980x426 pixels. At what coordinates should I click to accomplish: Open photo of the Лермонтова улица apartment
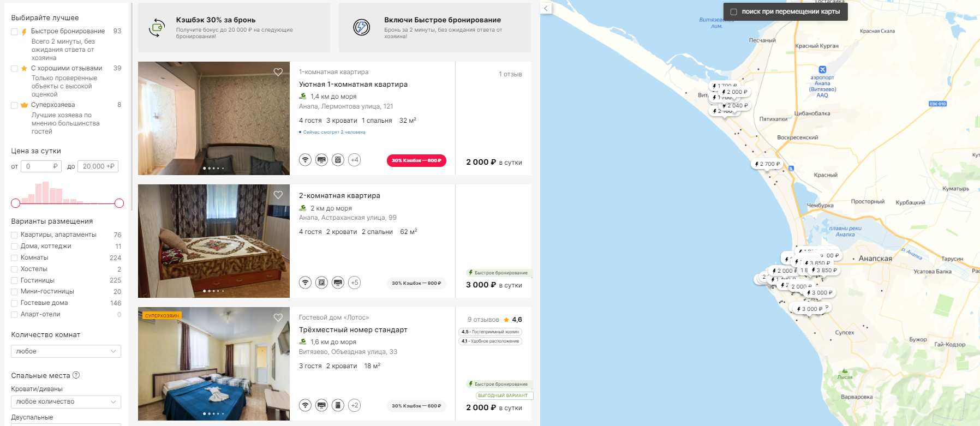pos(214,118)
